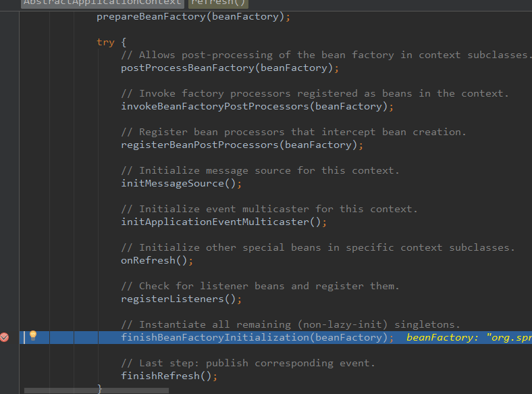Click invokeBeanFactoryPostProcessors method name

[217, 106]
